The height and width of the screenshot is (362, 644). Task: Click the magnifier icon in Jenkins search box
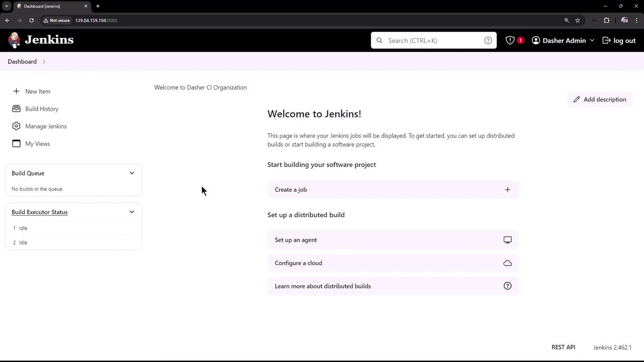[379, 40]
